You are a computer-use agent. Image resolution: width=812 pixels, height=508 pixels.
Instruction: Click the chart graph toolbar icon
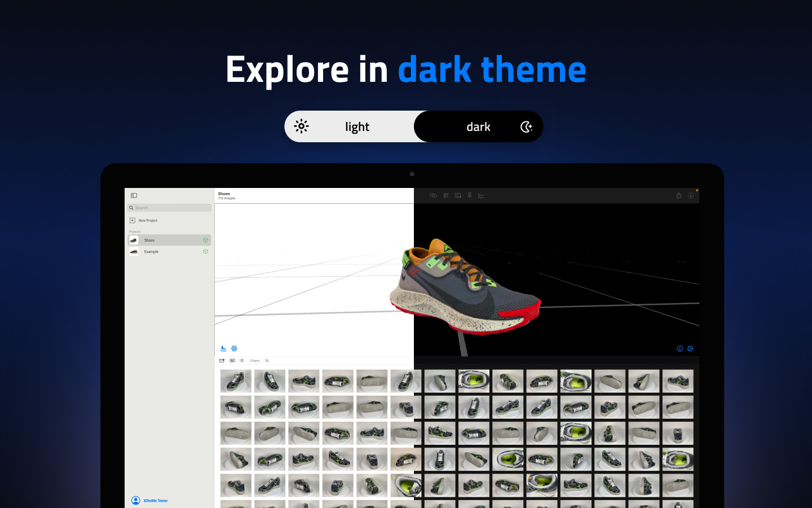[481, 195]
